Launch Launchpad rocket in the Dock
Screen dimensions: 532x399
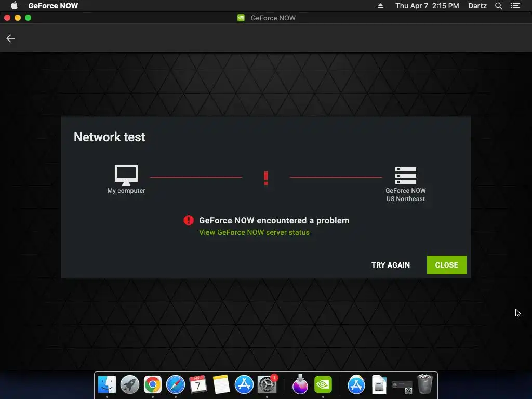tap(129, 385)
